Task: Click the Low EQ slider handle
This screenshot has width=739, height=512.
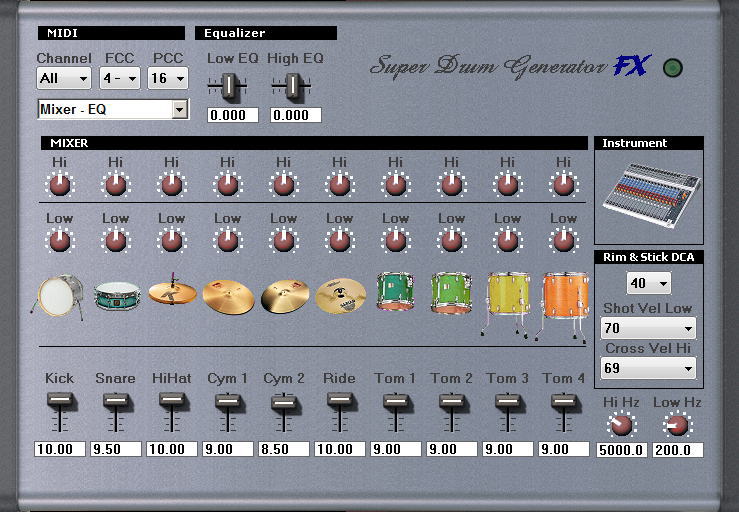Action: pos(229,86)
